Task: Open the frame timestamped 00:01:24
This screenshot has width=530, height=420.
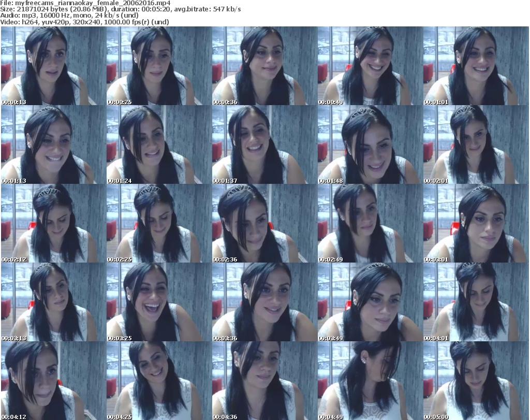Action: (159, 144)
